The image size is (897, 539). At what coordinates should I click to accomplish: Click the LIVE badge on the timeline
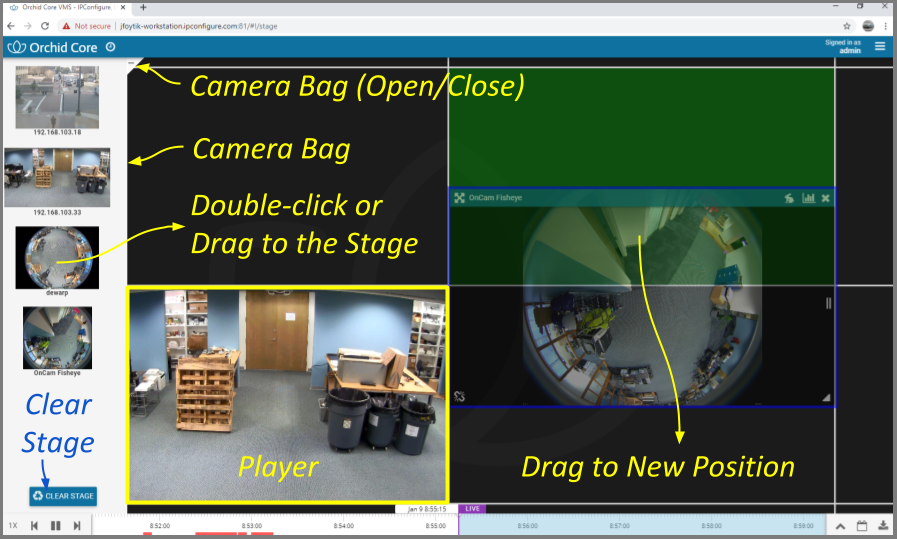473,508
